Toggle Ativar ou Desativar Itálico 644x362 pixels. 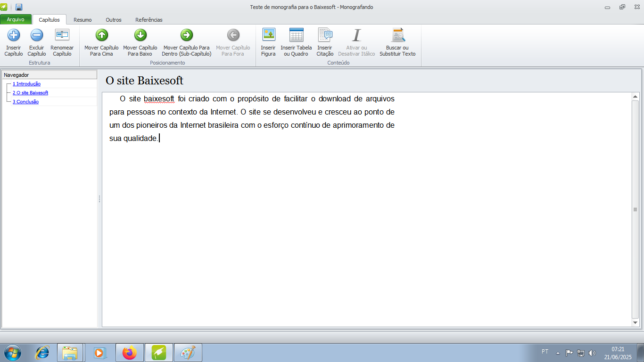click(356, 42)
